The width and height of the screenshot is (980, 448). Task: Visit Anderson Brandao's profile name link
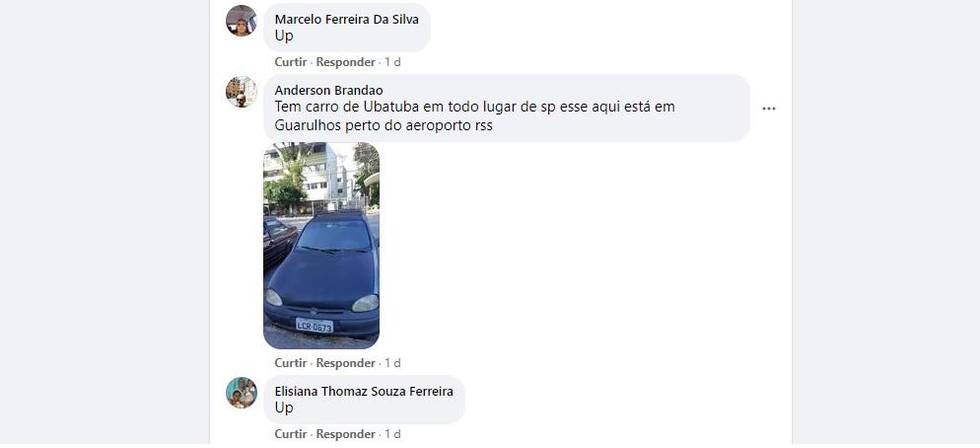[x=328, y=91]
